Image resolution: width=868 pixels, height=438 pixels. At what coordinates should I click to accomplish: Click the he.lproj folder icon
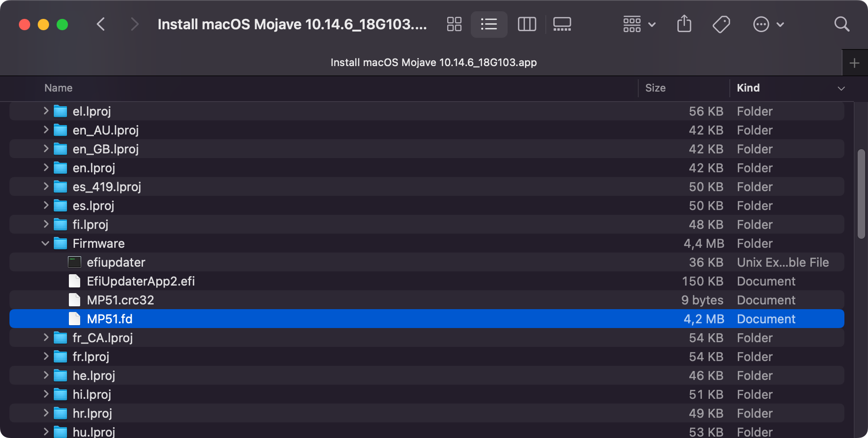60,376
